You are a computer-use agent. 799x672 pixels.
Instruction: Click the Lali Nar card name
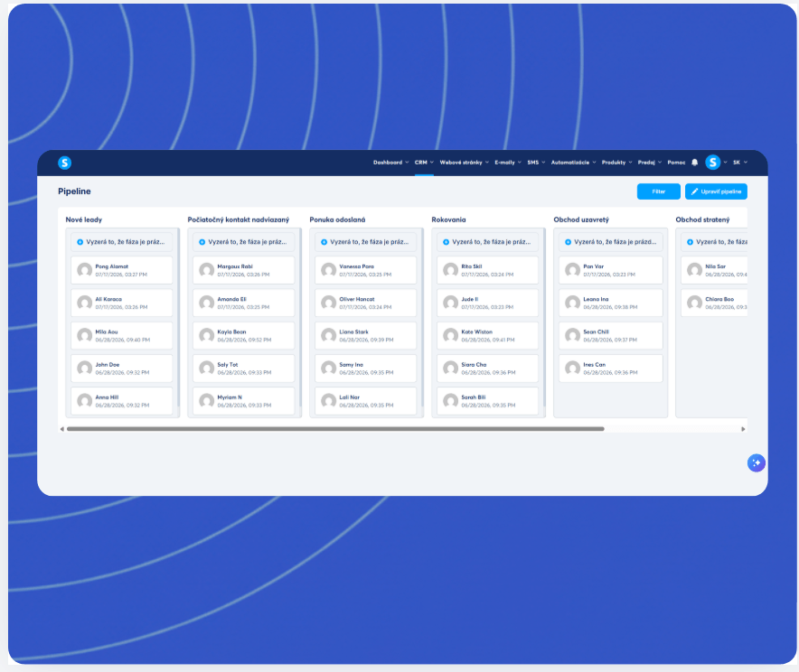[349, 397]
